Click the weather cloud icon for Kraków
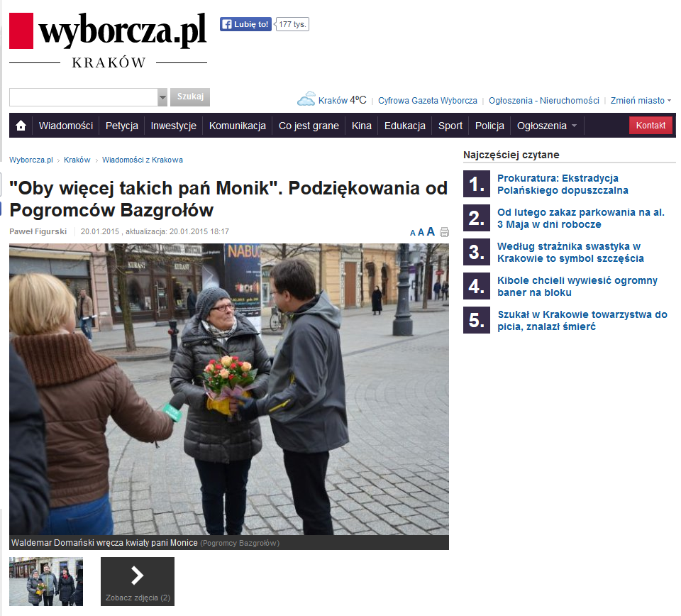 tap(306, 99)
